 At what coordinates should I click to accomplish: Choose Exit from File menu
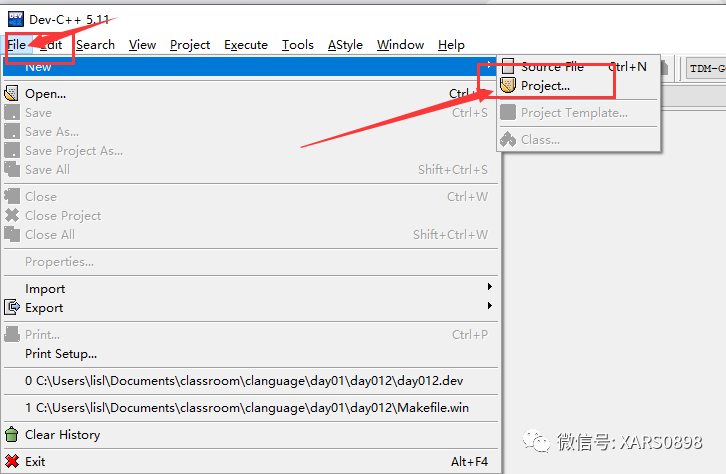[x=250, y=462]
